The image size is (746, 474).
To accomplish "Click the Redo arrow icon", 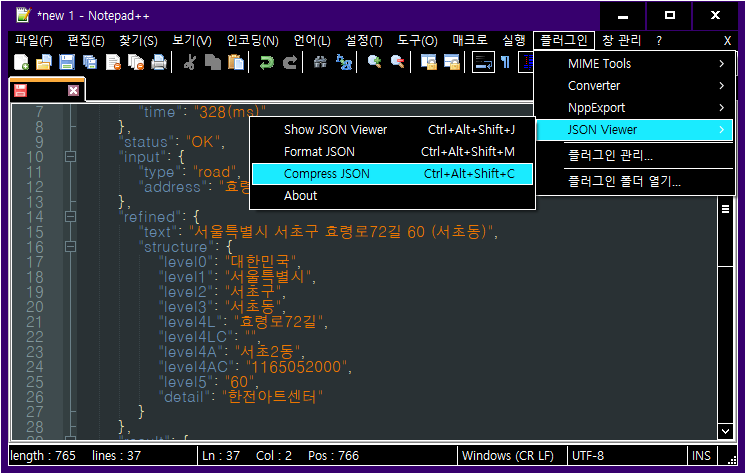I will coord(290,62).
